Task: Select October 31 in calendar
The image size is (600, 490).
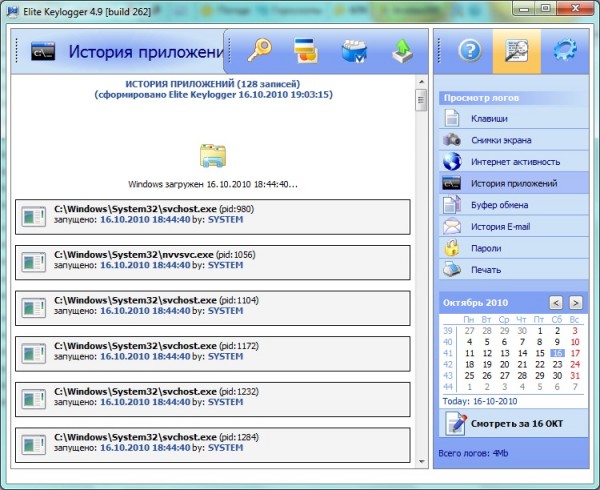Action: coord(575,375)
